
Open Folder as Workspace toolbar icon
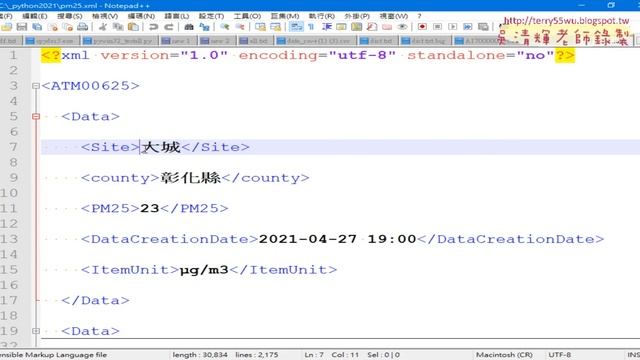tap(387, 27)
